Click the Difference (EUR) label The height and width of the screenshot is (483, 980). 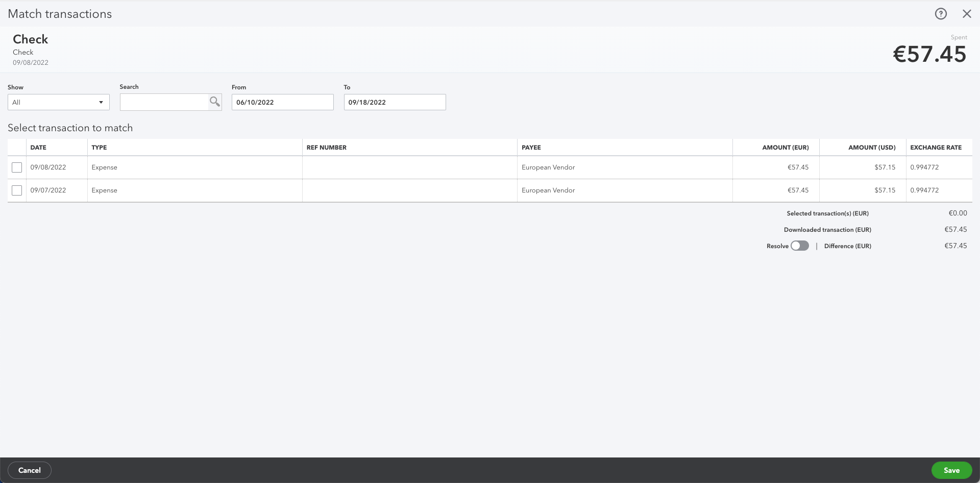(848, 246)
